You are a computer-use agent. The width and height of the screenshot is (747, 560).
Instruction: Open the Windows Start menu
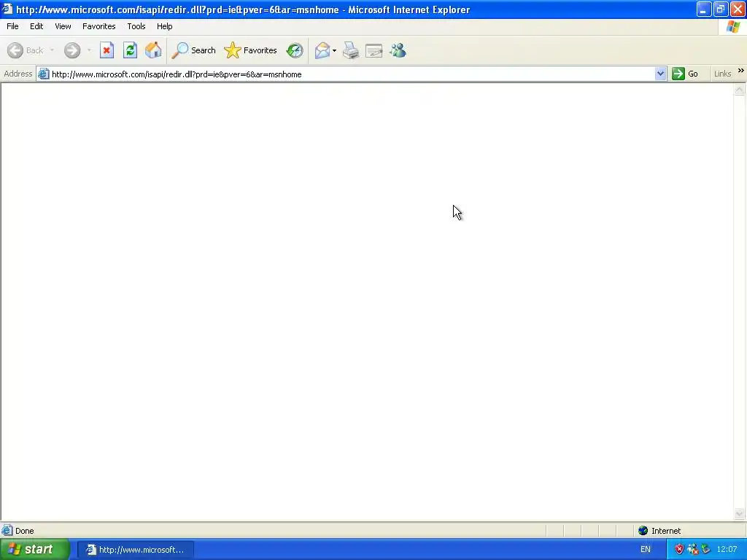tap(35, 550)
